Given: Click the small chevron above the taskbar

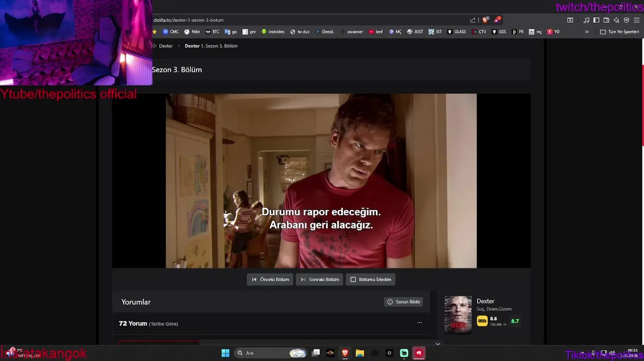Looking at the screenshot, I should click(x=438, y=344).
